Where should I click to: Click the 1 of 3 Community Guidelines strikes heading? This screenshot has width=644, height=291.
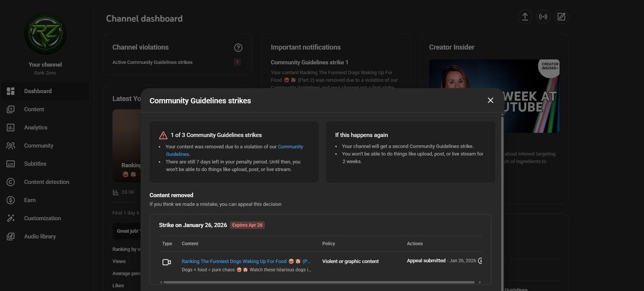216,135
